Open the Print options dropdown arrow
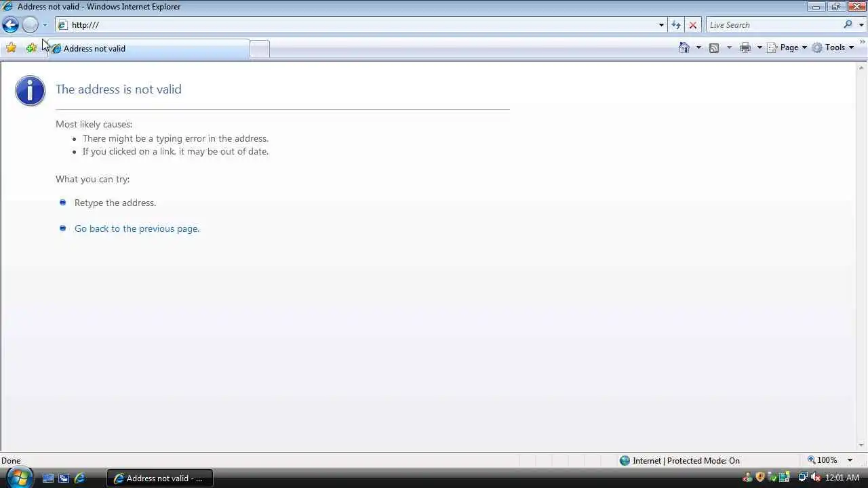868x488 pixels. [x=759, y=47]
